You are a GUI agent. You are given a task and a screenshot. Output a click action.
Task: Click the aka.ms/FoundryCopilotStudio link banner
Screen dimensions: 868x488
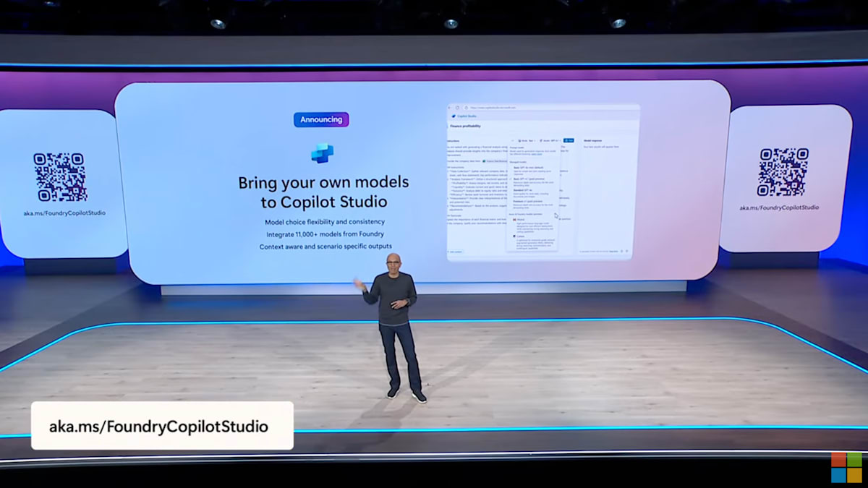162,426
